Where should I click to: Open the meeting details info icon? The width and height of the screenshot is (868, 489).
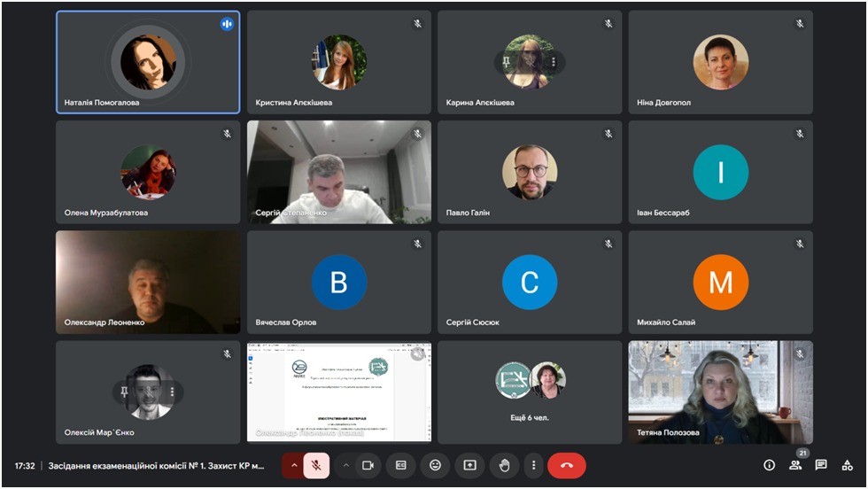click(769, 465)
